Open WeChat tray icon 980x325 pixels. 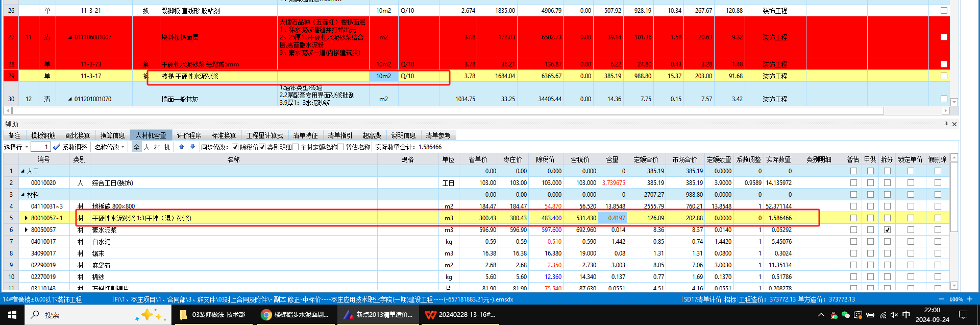tap(846, 315)
